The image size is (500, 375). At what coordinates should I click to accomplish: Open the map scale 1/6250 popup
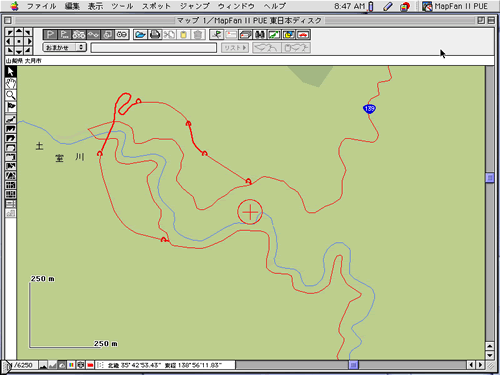click(22, 365)
